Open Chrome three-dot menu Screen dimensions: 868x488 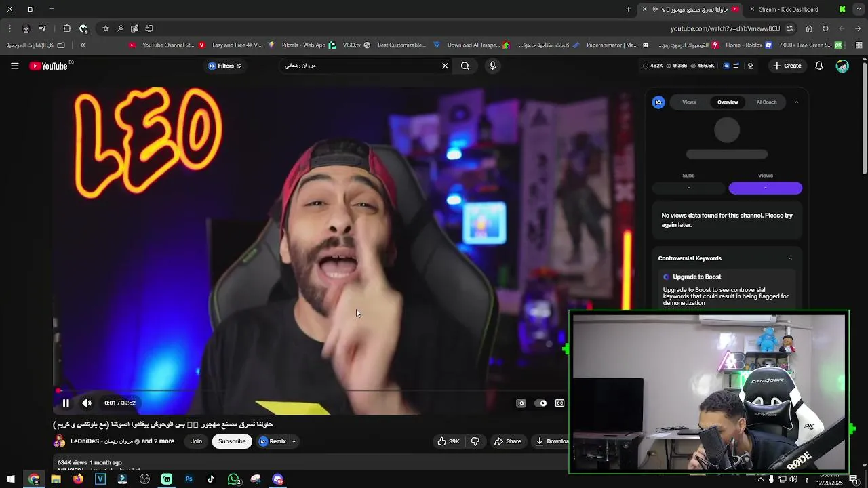(9, 28)
